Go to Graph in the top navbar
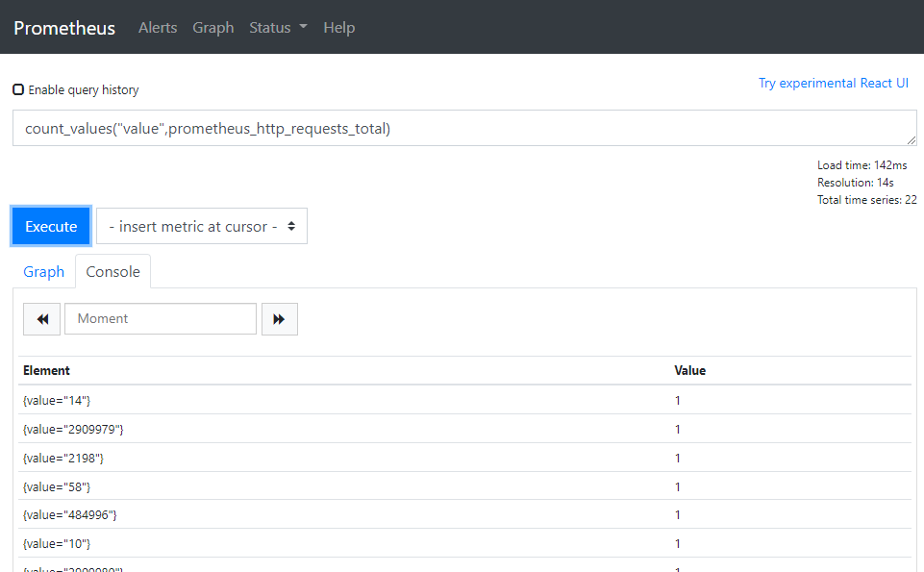This screenshot has width=924, height=572. 212,28
